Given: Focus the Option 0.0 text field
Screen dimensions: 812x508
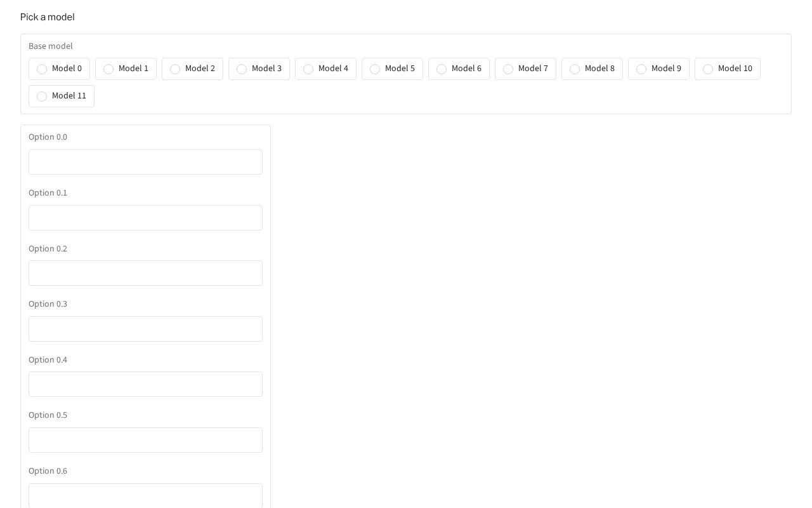Looking at the screenshot, I should point(145,162).
